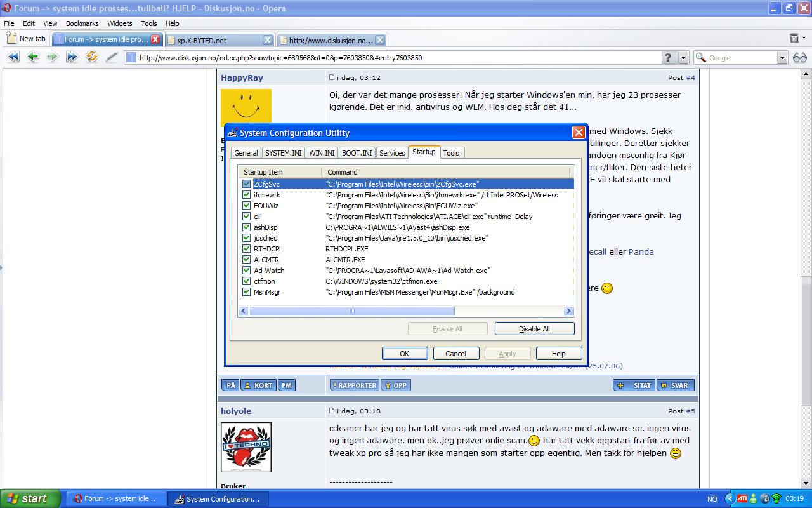Sort by the Command column header
Viewport: 812px width, 508px height.
tap(447, 172)
